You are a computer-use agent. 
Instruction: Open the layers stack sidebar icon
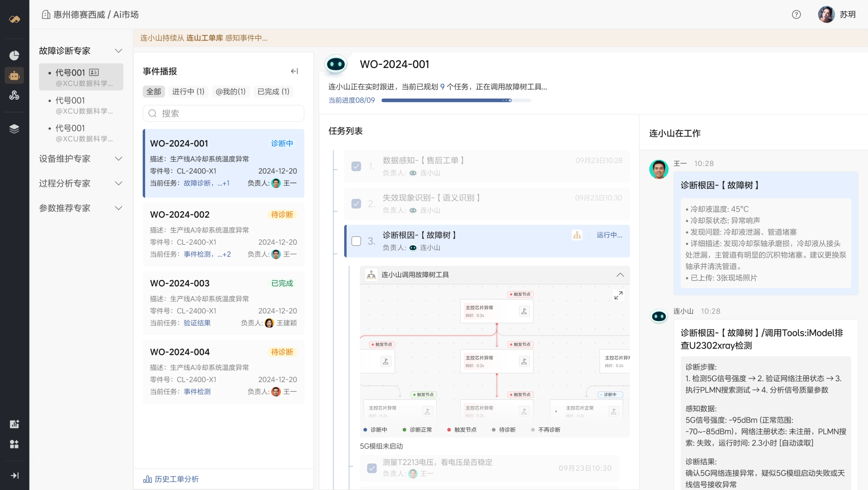pyautogui.click(x=14, y=129)
